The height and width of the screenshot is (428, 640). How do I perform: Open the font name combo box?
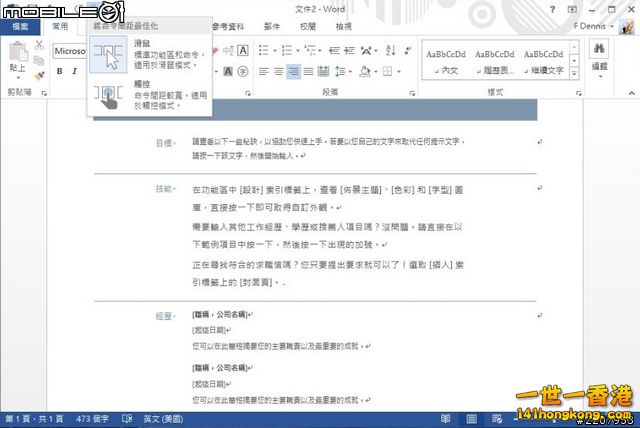[x=69, y=50]
